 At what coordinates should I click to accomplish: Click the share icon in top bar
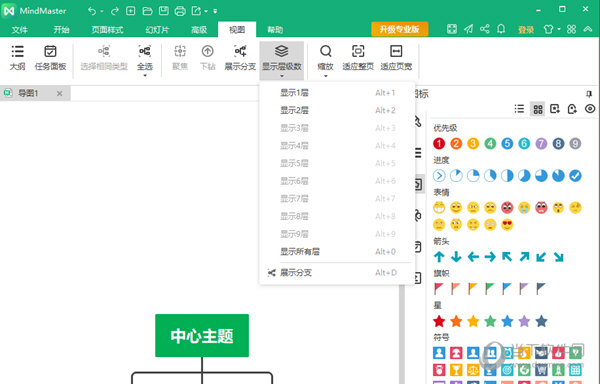(x=485, y=29)
